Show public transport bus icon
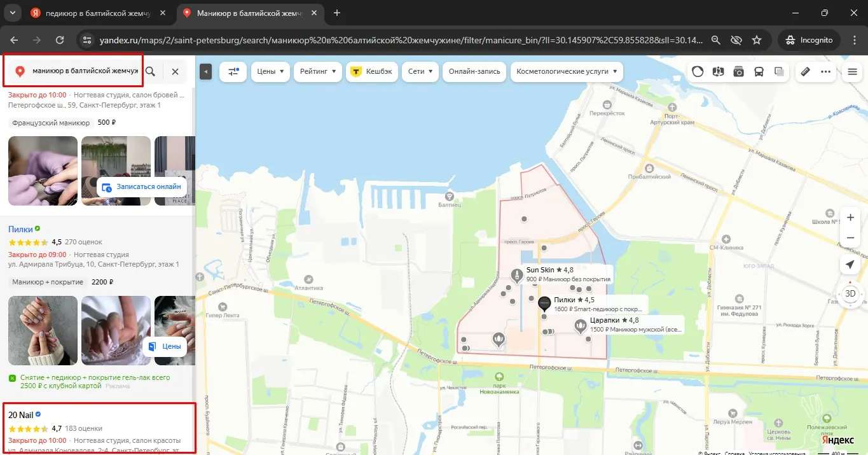 tap(759, 72)
